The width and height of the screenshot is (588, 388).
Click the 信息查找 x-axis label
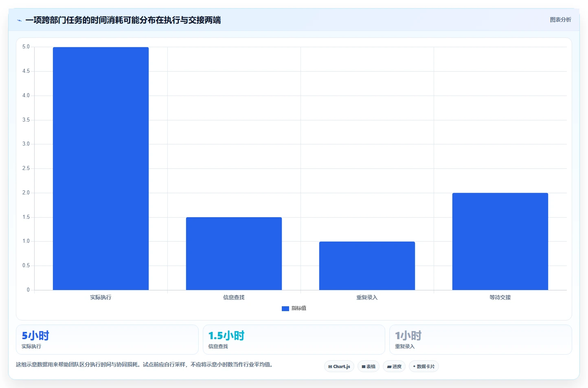click(234, 297)
